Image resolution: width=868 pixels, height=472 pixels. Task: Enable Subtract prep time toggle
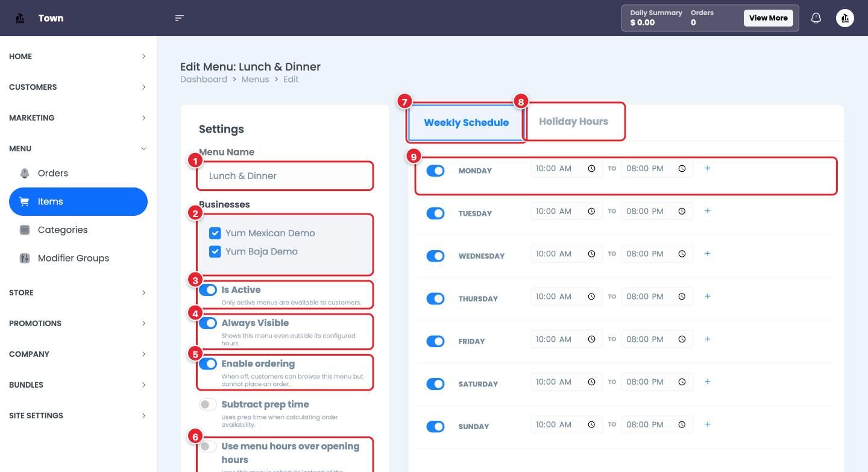[208, 404]
